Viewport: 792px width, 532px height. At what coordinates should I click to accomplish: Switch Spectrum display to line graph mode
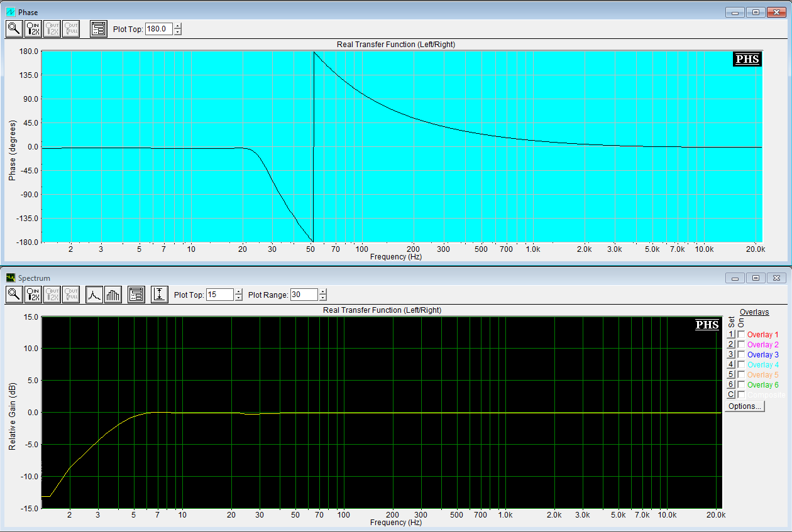[94, 294]
